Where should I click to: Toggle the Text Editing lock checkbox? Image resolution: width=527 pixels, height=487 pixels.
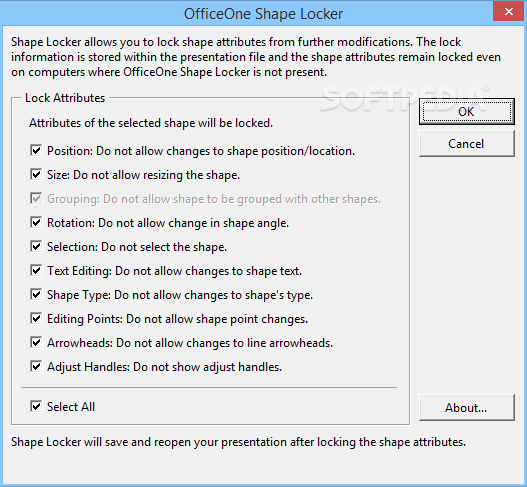[36, 270]
